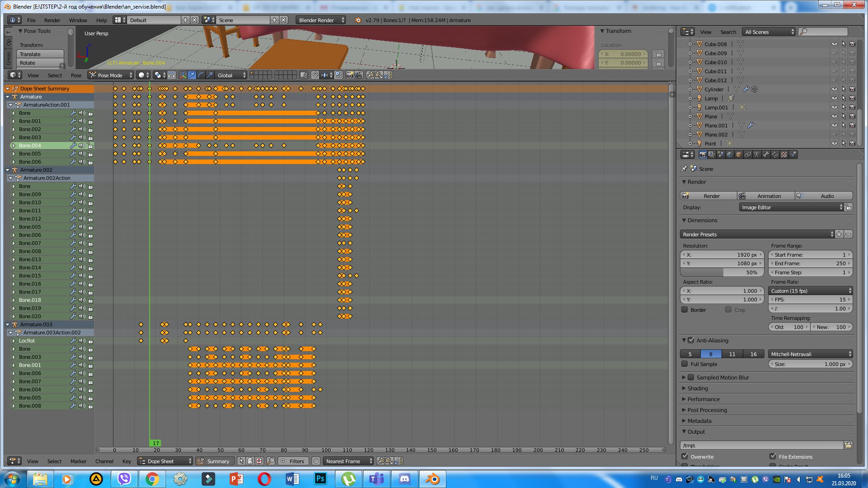
Task: Enable the Border checkbox
Action: click(x=684, y=310)
